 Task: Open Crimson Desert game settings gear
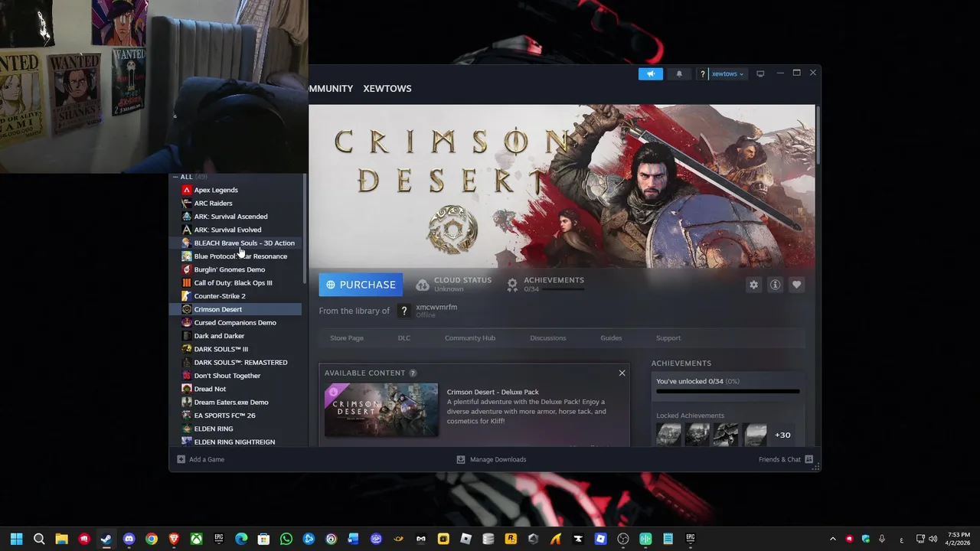coord(753,285)
